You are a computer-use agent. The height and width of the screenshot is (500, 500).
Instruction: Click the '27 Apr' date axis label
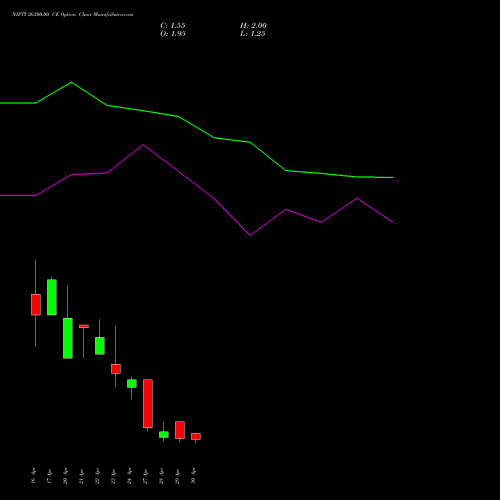(145, 476)
